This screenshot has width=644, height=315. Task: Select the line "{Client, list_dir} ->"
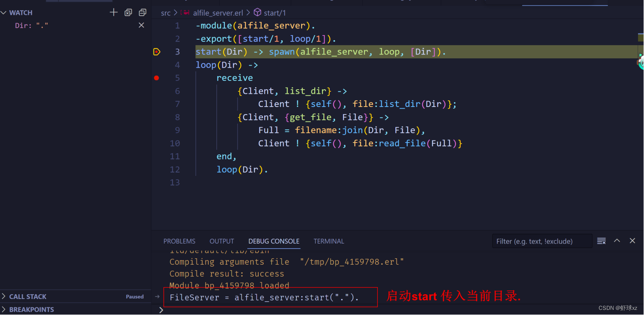[x=292, y=91]
